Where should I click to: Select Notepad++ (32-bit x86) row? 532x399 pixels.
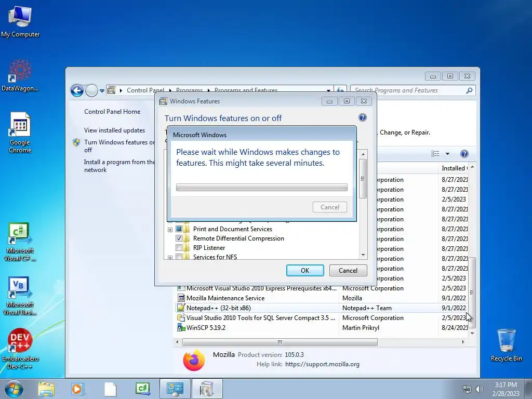click(322, 308)
